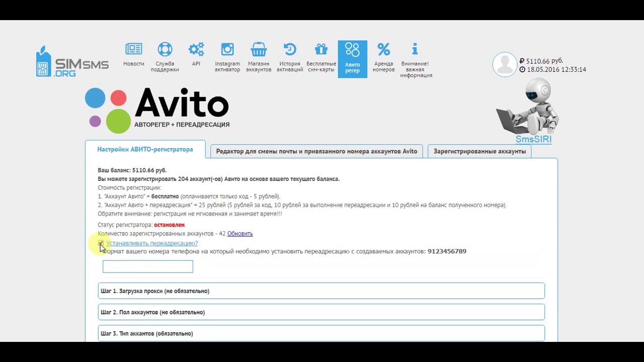Click the status text остановлен

[170, 225]
